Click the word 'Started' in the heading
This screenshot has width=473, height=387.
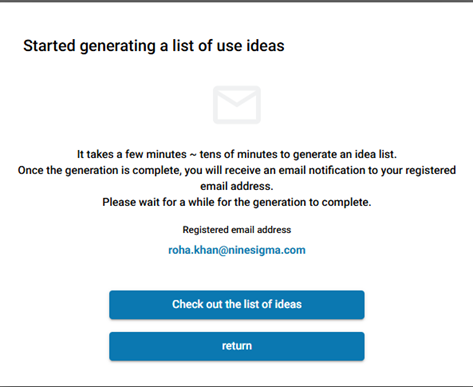click(49, 46)
